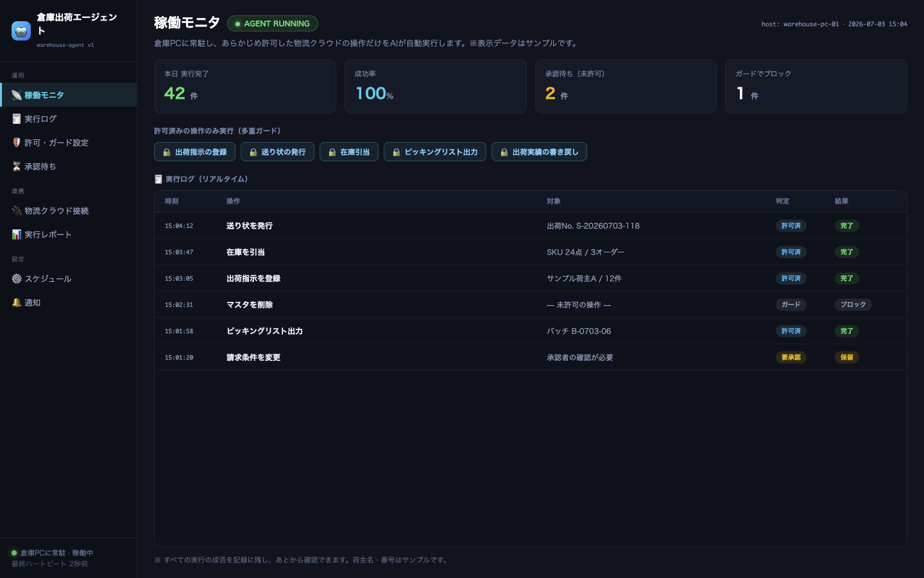Click lock icon on 出荷指示の登録 chip

[x=167, y=152]
